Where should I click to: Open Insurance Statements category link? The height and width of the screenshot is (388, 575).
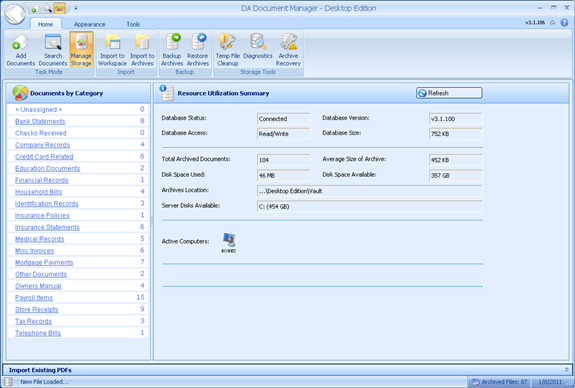tap(47, 227)
